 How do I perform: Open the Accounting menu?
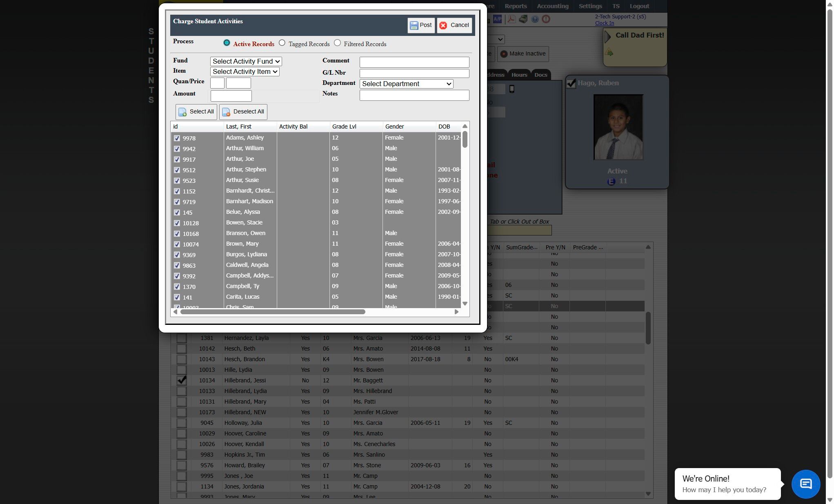(x=552, y=6)
